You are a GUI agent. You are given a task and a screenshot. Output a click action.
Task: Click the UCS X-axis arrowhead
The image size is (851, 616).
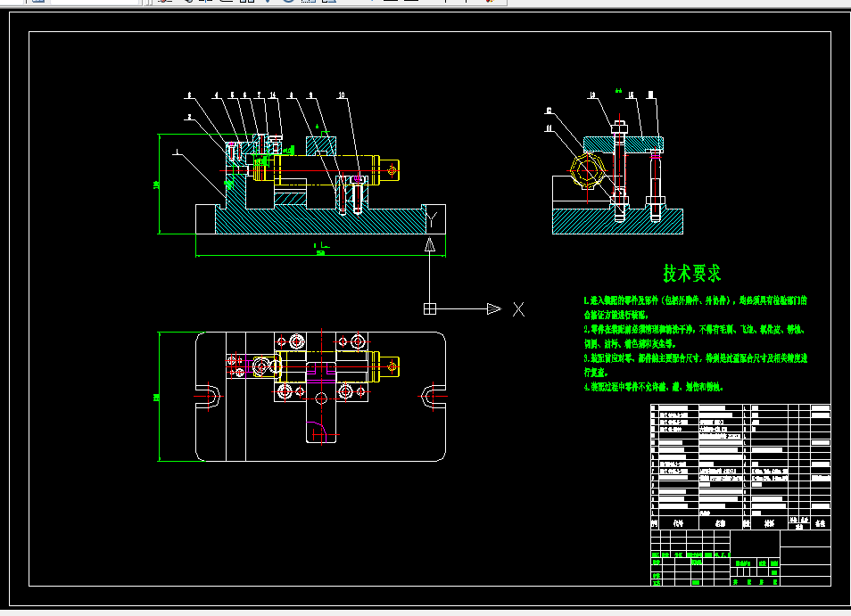tap(493, 308)
